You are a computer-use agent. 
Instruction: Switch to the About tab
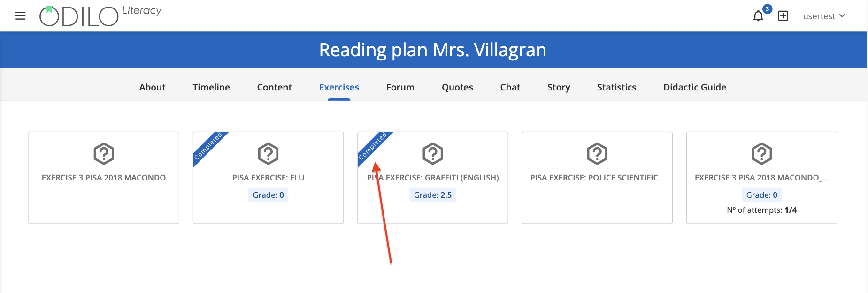pos(152,87)
